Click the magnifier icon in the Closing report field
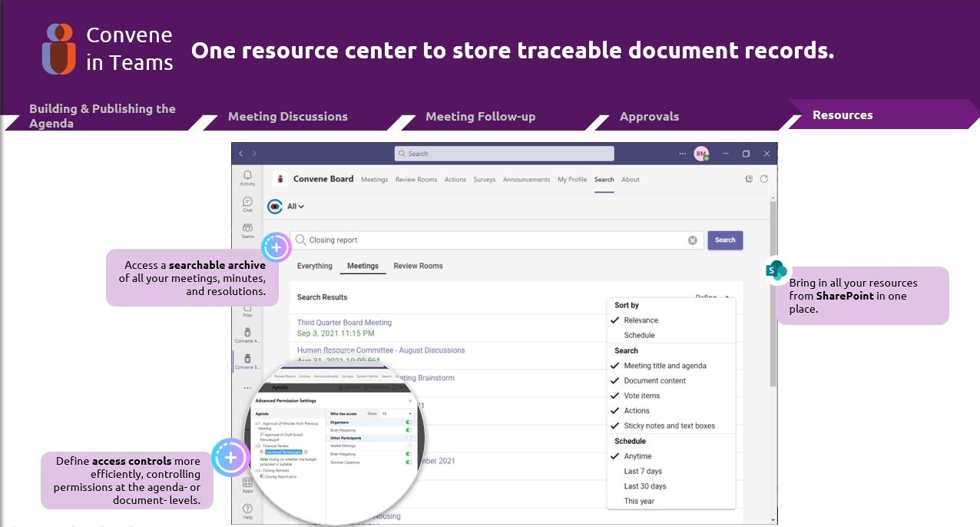980x527 pixels. point(301,240)
